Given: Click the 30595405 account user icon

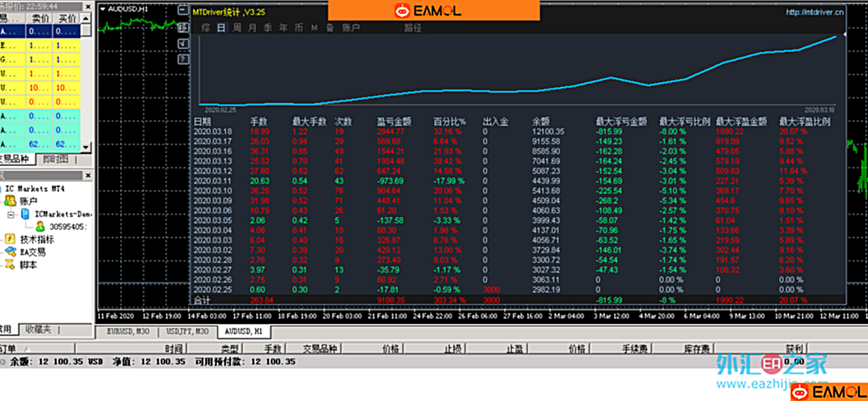Looking at the screenshot, I should [40, 227].
